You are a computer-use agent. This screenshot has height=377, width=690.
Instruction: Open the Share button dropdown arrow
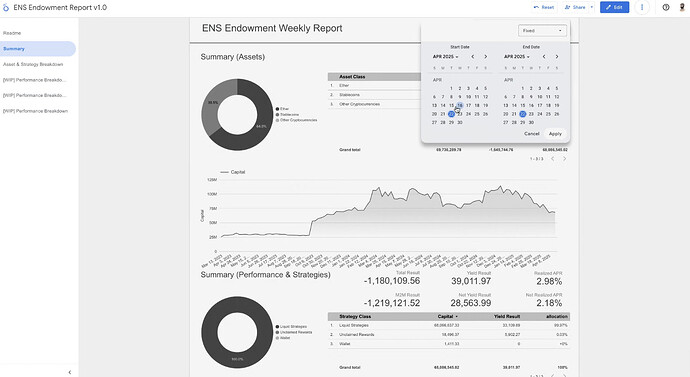[591, 7]
